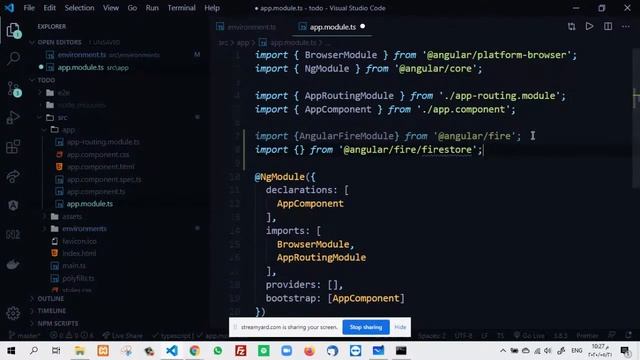Open FileZilla from the taskbar
The height and width of the screenshot is (360, 640).
pyautogui.click(x=241, y=351)
